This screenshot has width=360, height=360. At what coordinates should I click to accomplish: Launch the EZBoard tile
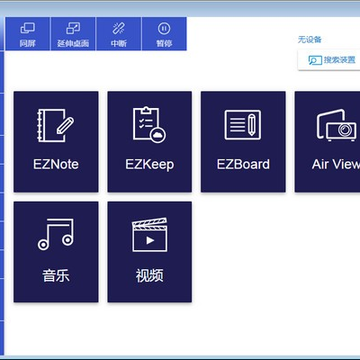pos(243,142)
